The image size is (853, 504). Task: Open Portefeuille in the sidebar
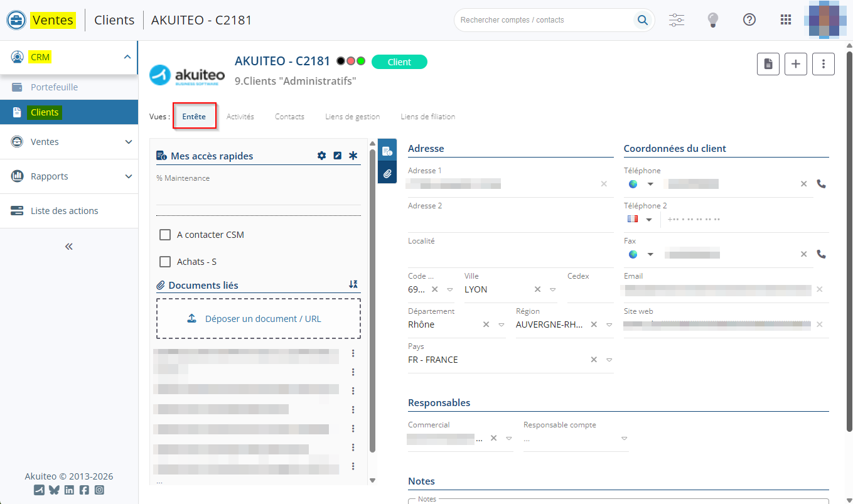(54, 87)
